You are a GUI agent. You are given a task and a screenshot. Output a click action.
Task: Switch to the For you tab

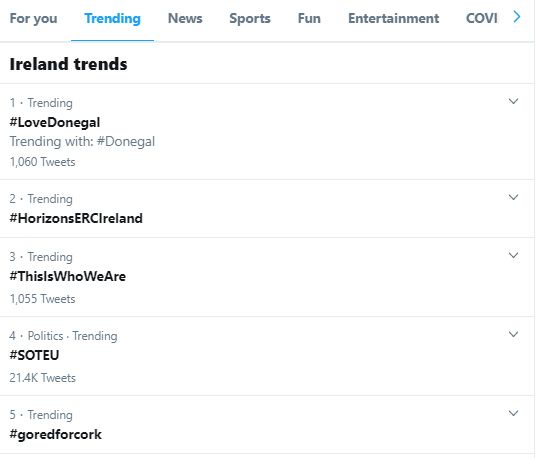[34, 18]
